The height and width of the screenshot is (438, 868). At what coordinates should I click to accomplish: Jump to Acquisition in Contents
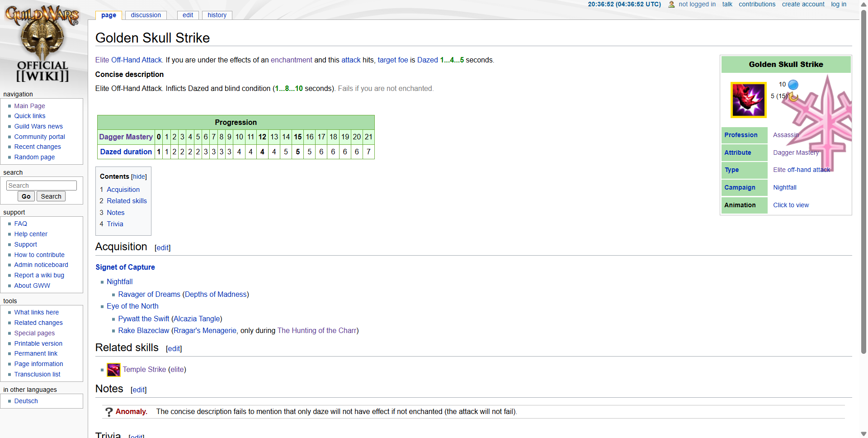(123, 190)
